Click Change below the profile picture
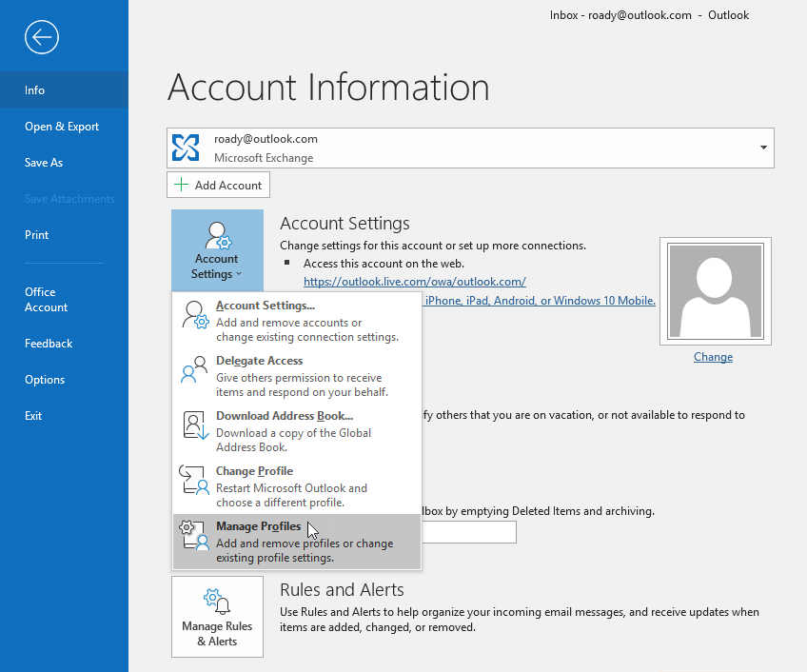807x672 pixels. (x=713, y=356)
